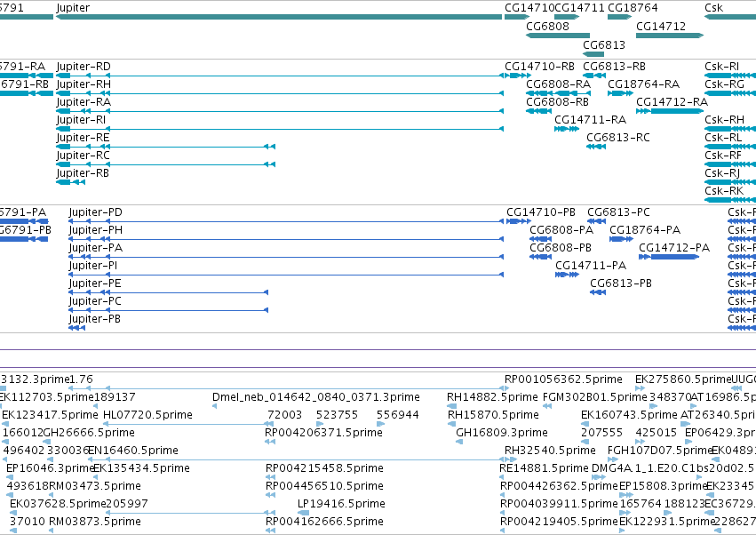Viewport: 756px width, 535px height.
Task: Select the RH32540.5prime EST label
Action: pyautogui.click(x=550, y=451)
